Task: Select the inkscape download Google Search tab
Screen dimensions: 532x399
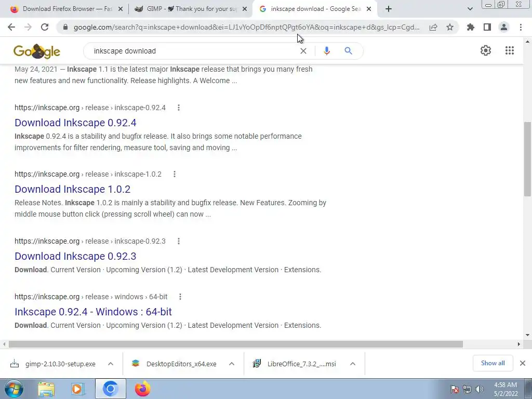Action: click(315, 9)
